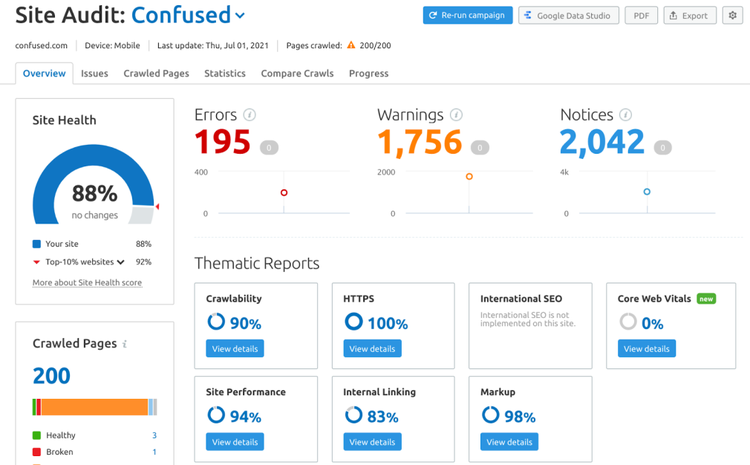Screen dimensions: 750x465
Task: Click the confused.com domain text
Action: point(41,45)
